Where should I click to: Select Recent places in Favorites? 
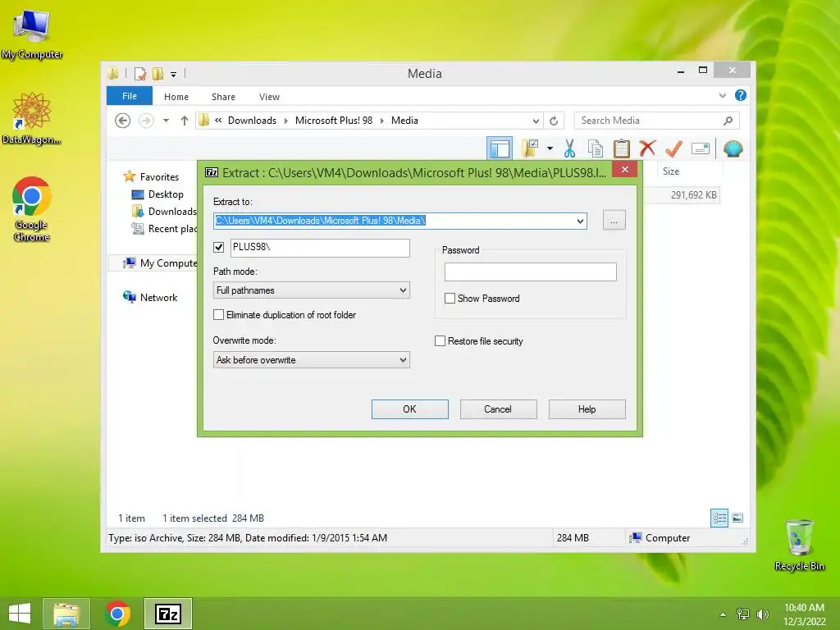coord(164,229)
